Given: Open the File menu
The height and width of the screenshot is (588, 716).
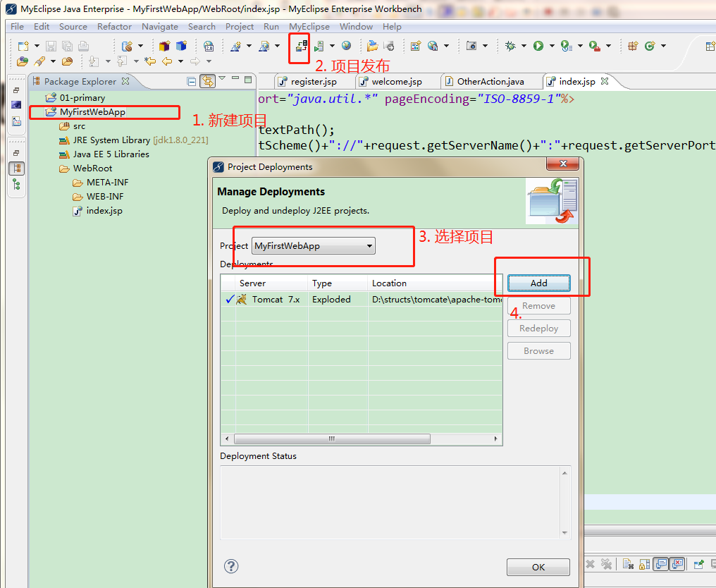Looking at the screenshot, I should pos(17,27).
